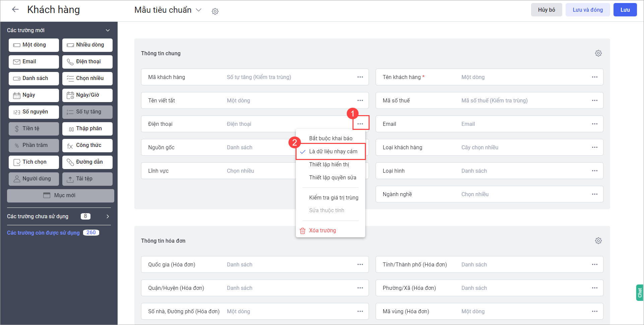Viewport: 644px width, 325px height.
Task: Click the Mục mới section button
Action: 61,195
